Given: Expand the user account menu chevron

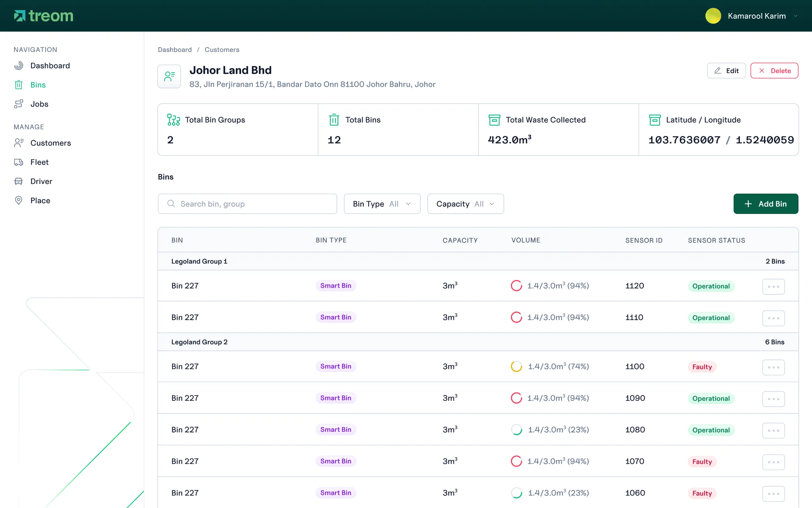Looking at the screenshot, I should (x=796, y=16).
